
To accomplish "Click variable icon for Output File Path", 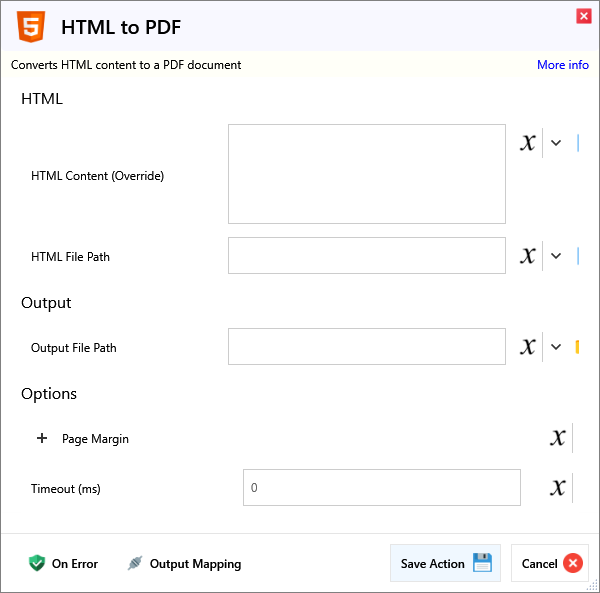I will [x=528, y=347].
